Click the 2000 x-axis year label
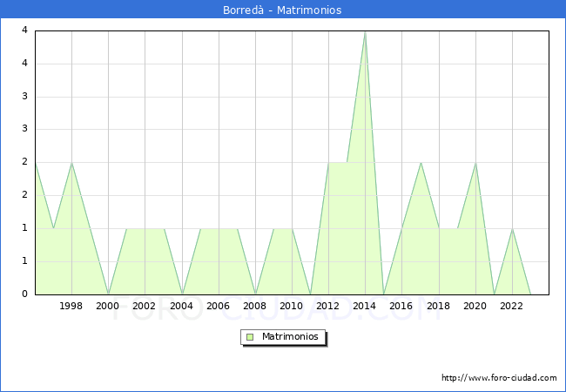 point(108,306)
